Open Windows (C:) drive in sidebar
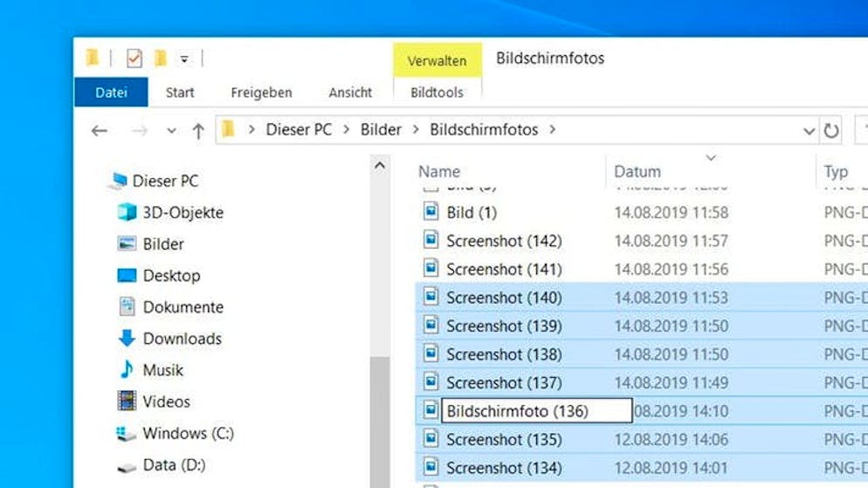 189,433
